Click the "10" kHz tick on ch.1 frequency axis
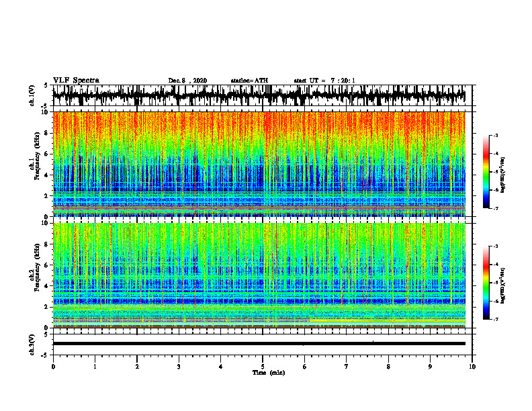 tap(45, 112)
